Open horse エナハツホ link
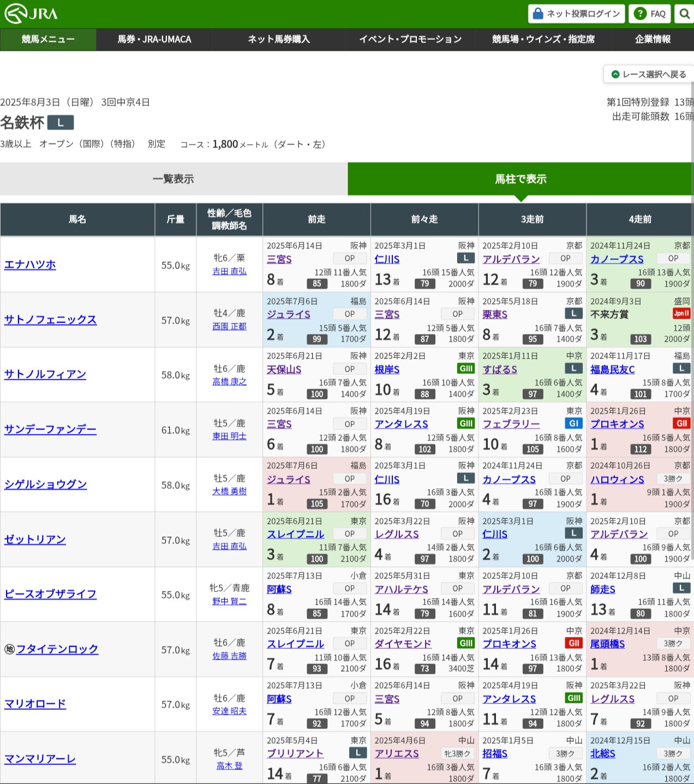 click(30, 265)
